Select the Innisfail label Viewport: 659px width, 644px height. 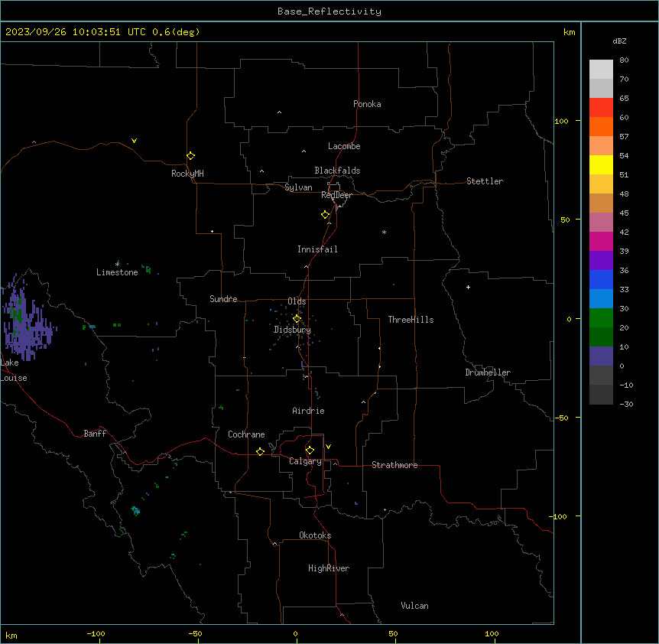(x=317, y=249)
